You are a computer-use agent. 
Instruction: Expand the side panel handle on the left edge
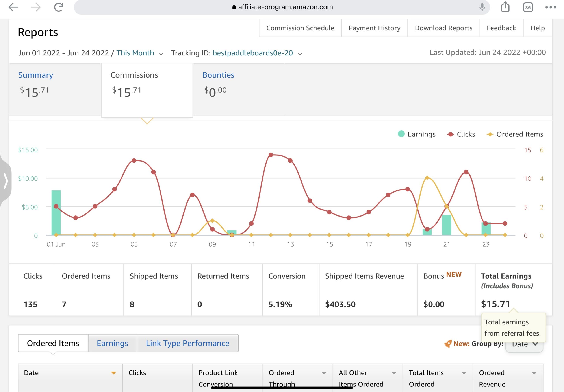click(x=6, y=181)
